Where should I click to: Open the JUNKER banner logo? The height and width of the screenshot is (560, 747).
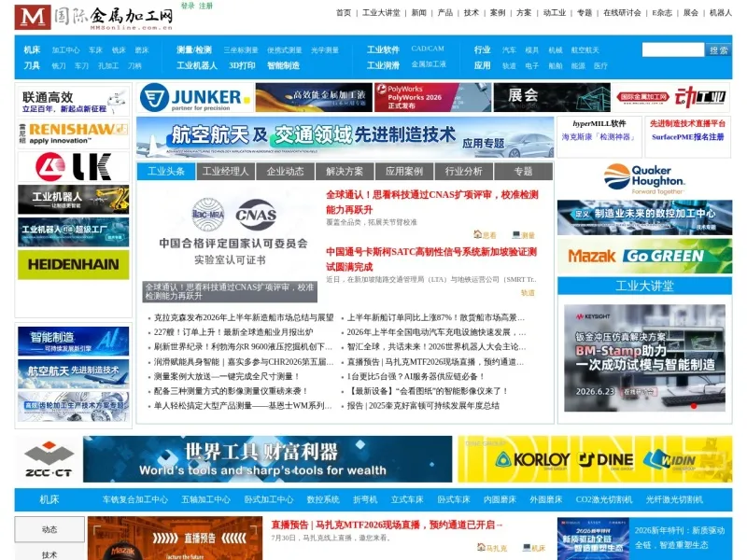click(x=195, y=98)
